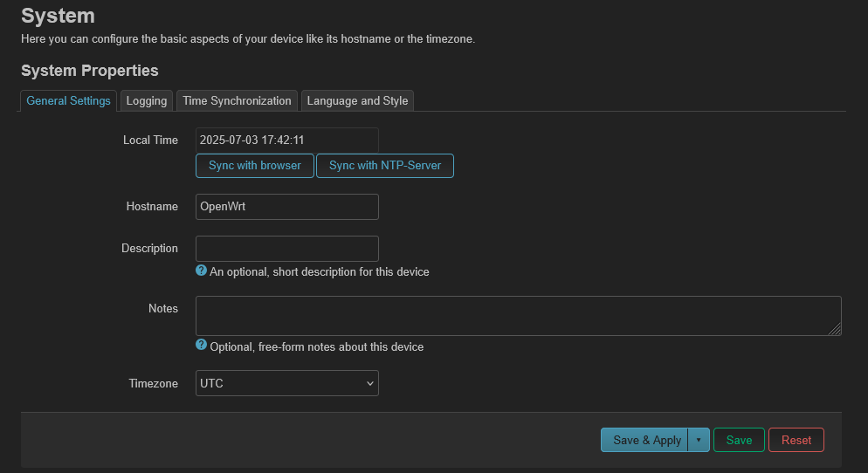
Task: Click the Notes textarea resize handle
Action: 835,329
